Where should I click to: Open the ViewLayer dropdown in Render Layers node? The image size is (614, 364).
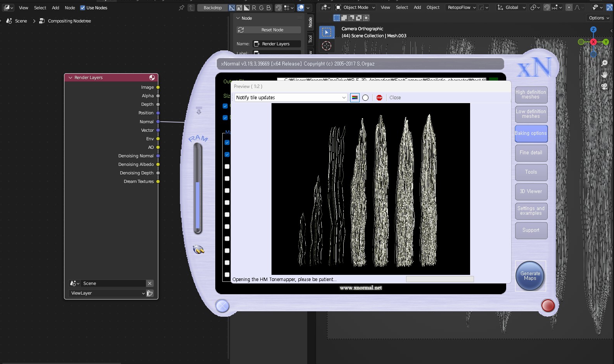[x=107, y=293]
